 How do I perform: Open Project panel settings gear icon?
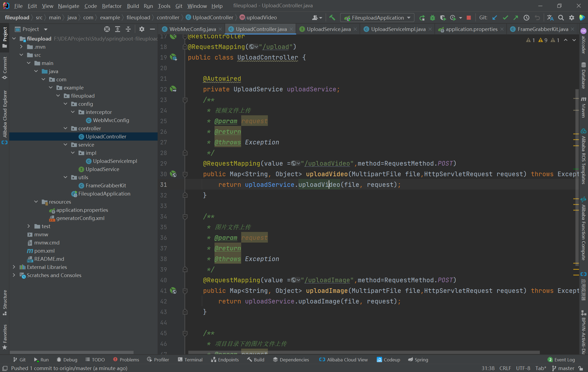142,29
